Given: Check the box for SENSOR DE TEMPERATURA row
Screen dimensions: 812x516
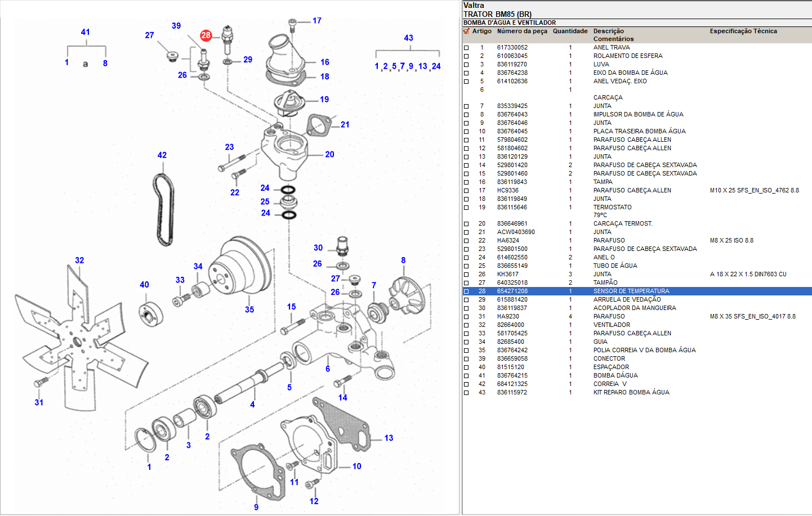Looking at the screenshot, I should (x=466, y=291).
